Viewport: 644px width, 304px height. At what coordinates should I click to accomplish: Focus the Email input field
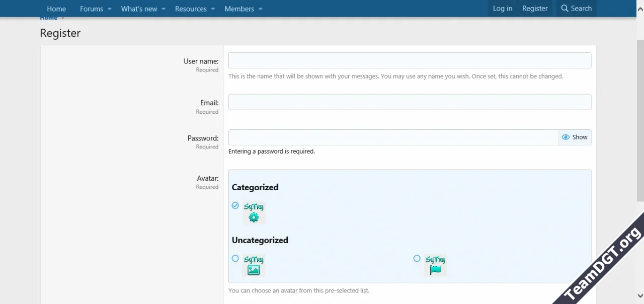pos(410,102)
